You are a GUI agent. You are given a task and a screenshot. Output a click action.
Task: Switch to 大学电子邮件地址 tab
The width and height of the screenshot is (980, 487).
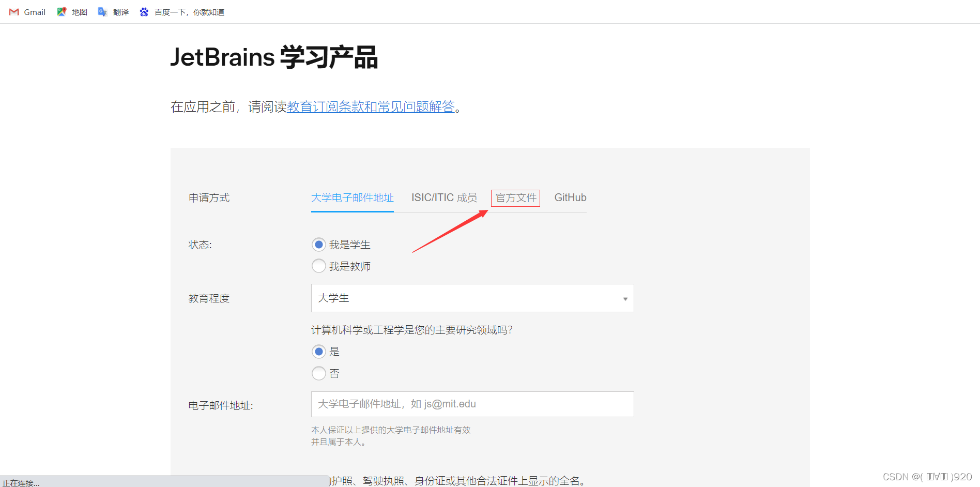353,198
